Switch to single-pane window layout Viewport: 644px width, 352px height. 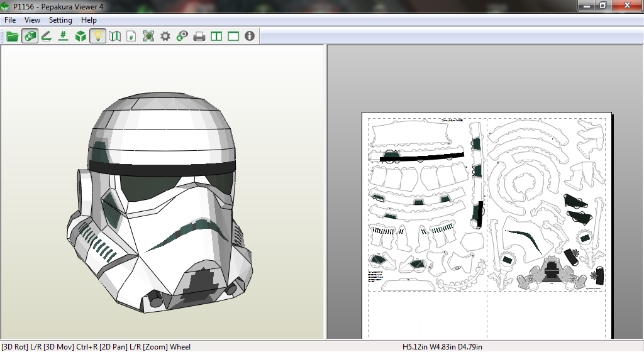pyautogui.click(x=233, y=36)
